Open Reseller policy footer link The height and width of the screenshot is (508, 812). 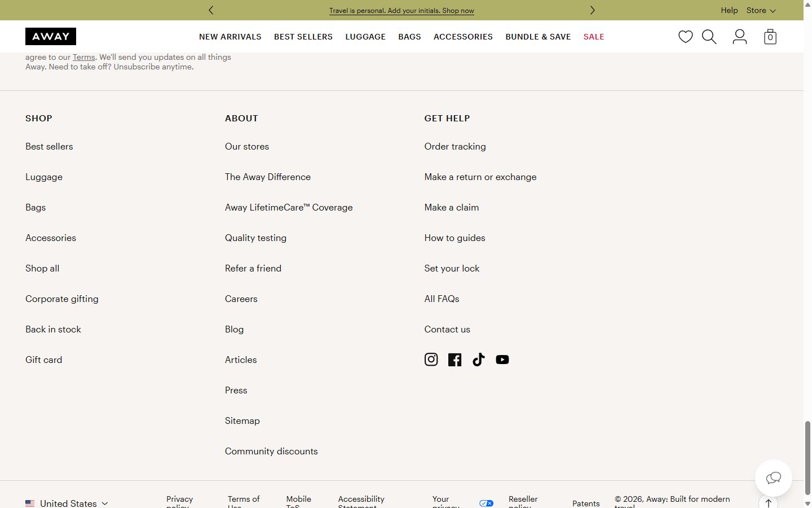(523, 502)
